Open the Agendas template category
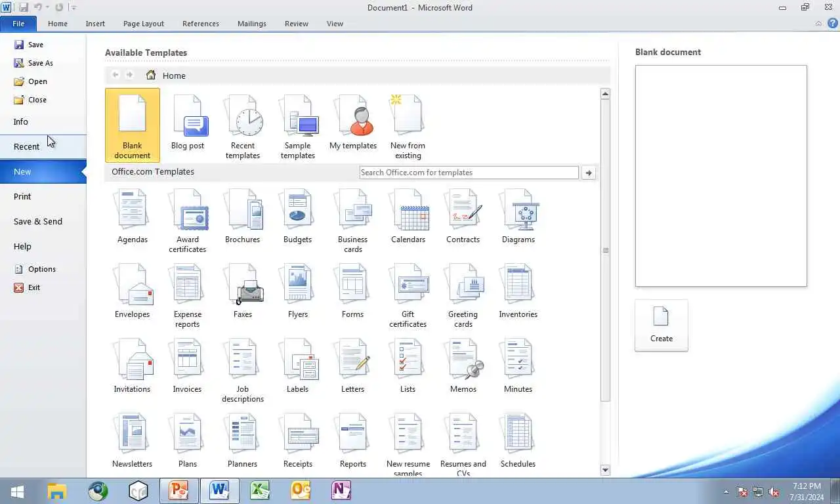The image size is (840, 504). pos(133,217)
